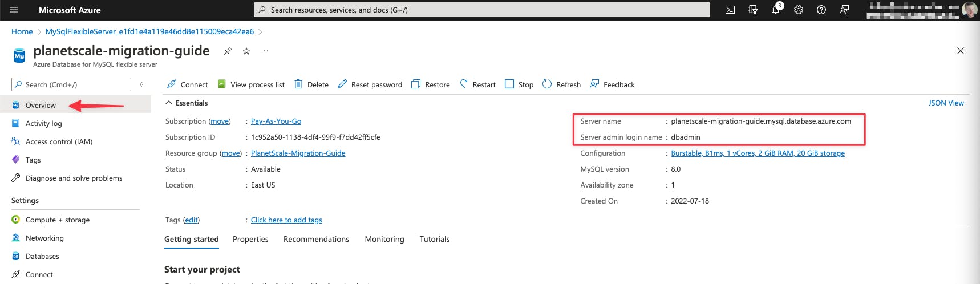Open the hamburger portal menu
Viewport: 980px width, 284px height.
click(x=14, y=10)
